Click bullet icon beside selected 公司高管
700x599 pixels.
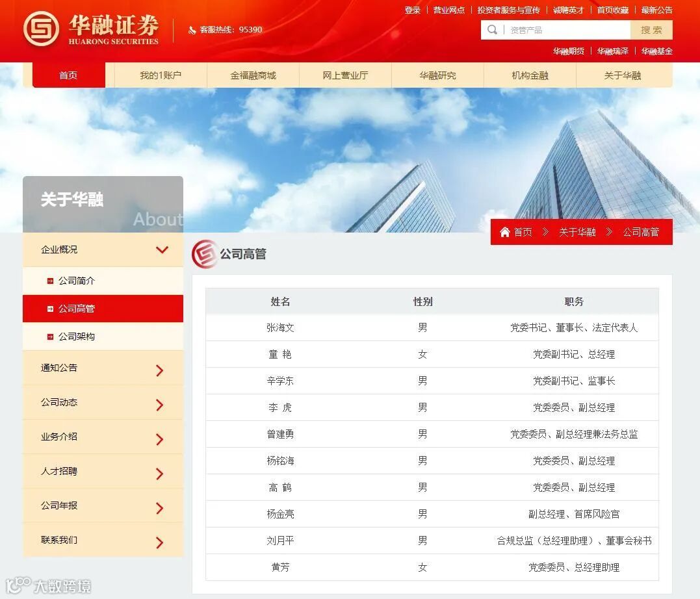50,309
